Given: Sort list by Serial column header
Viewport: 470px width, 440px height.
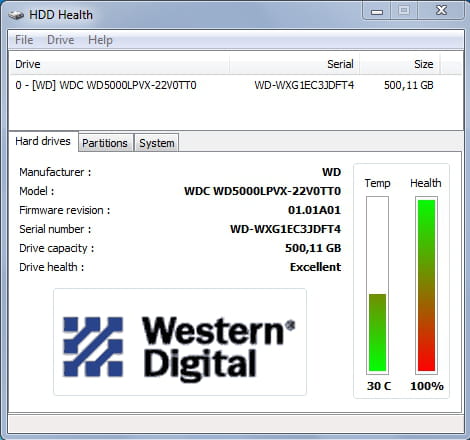Looking at the screenshot, I should (x=295, y=64).
